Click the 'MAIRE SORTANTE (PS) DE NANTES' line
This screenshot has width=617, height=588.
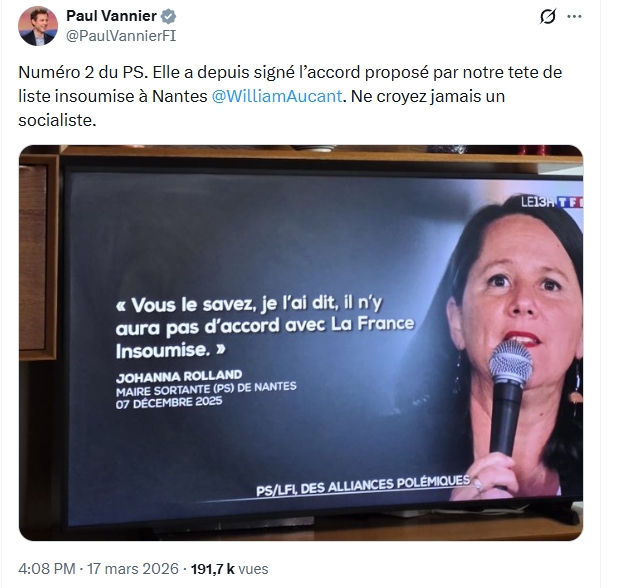[206, 389]
